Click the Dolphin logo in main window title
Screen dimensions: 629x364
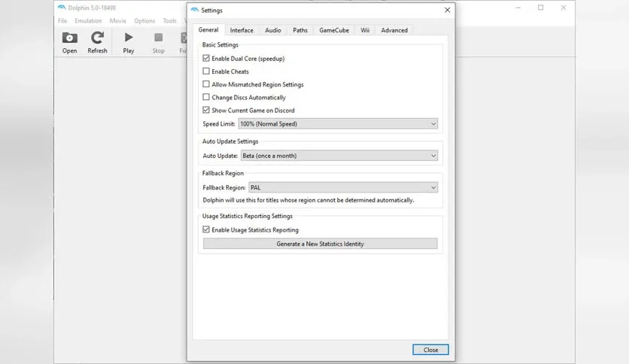62,8
